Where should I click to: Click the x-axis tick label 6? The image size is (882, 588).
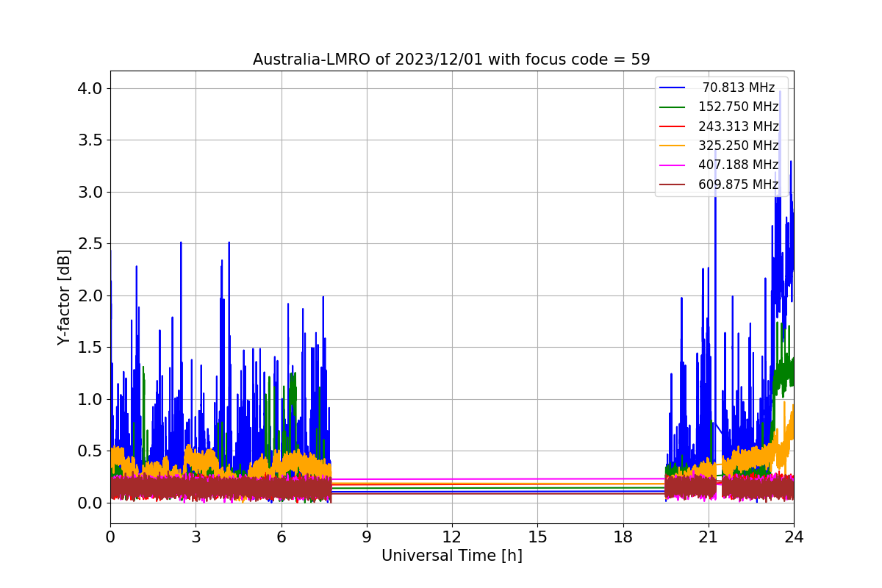click(x=281, y=537)
